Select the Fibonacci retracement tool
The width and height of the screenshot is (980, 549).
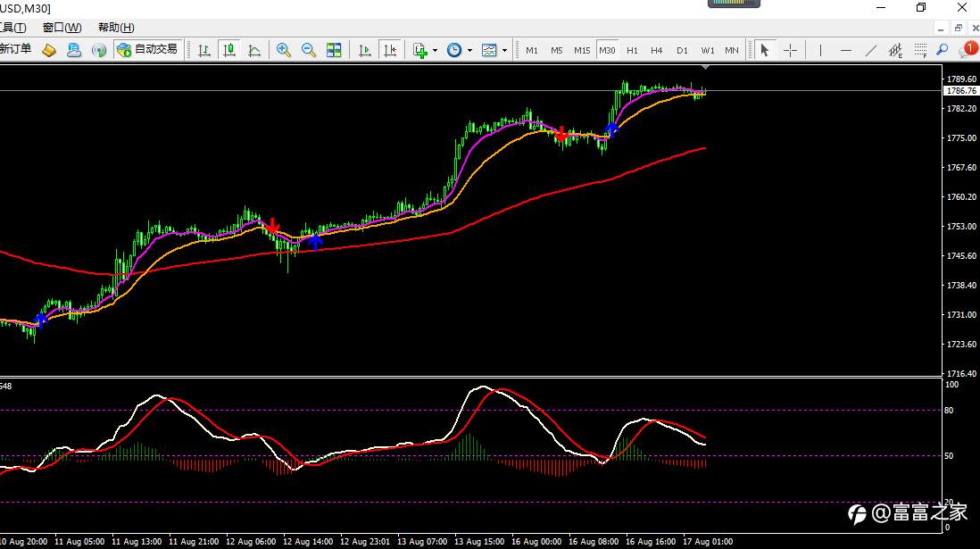(x=920, y=50)
